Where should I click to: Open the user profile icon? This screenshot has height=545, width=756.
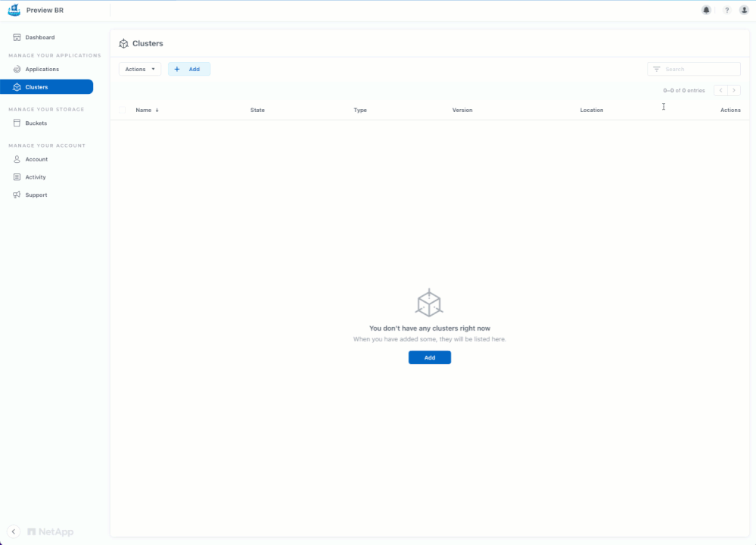pyautogui.click(x=744, y=10)
